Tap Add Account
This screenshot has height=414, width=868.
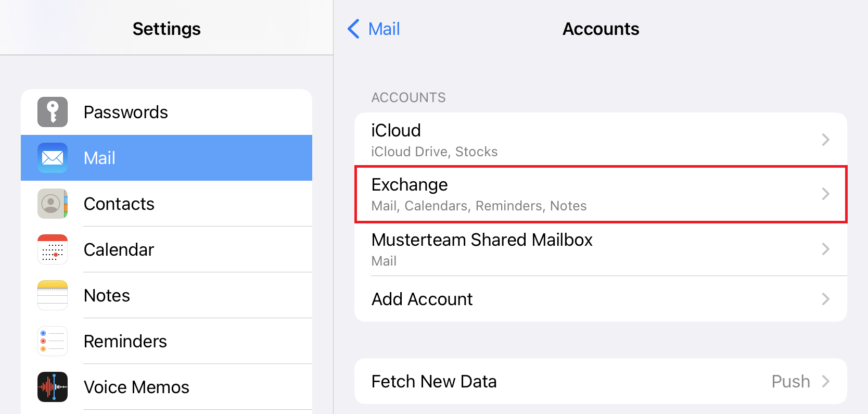422,299
